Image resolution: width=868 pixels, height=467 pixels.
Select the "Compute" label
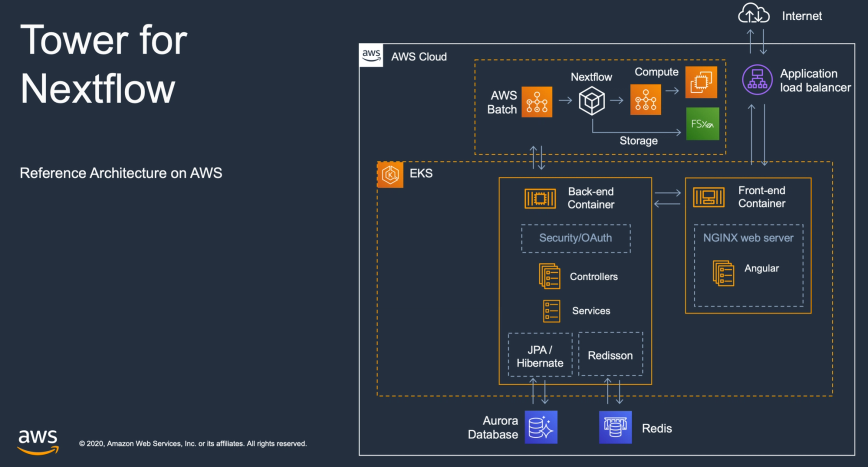(x=656, y=72)
